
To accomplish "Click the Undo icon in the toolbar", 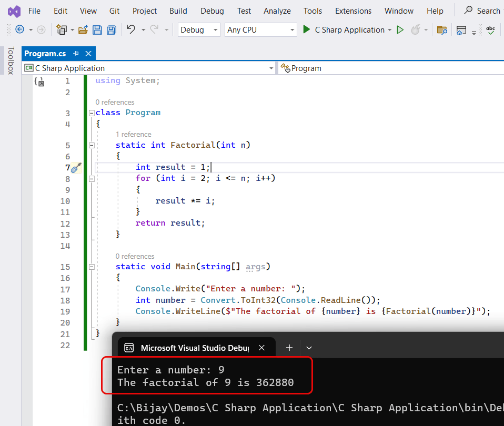I will pos(129,30).
